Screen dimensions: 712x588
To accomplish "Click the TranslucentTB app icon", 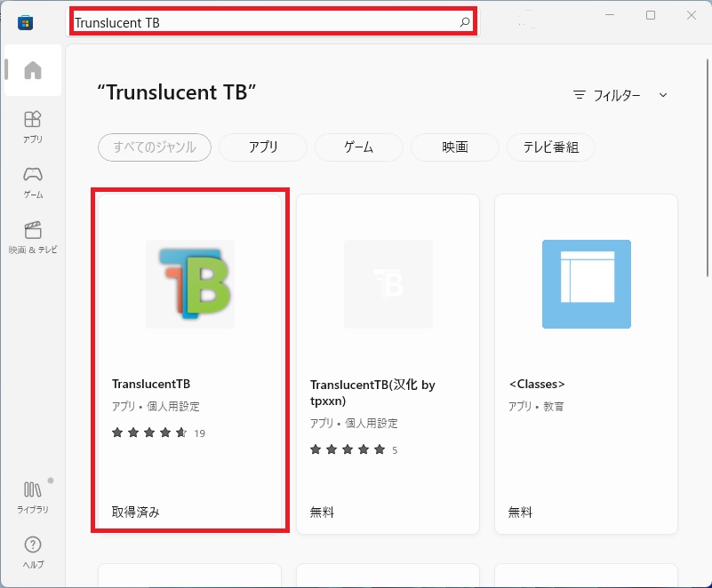I will coord(190,284).
